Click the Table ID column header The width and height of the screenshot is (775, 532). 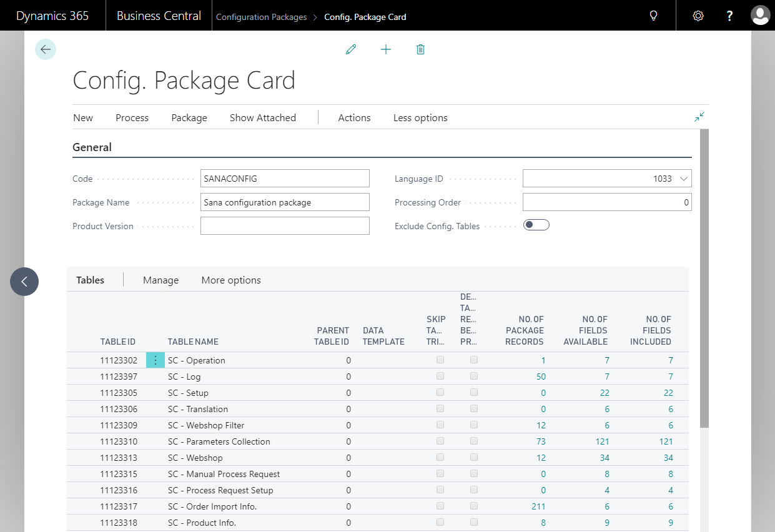coord(118,342)
